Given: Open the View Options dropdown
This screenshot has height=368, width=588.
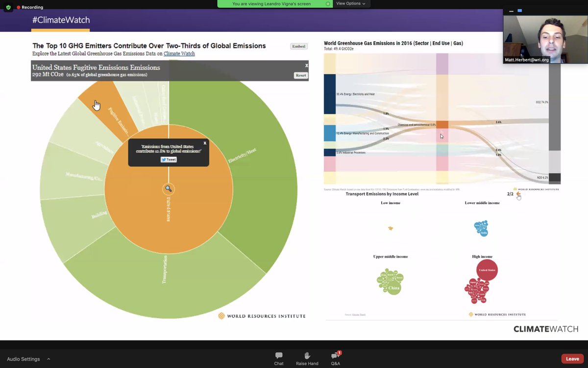Looking at the screenshot, I should click(x=351, y=3).
